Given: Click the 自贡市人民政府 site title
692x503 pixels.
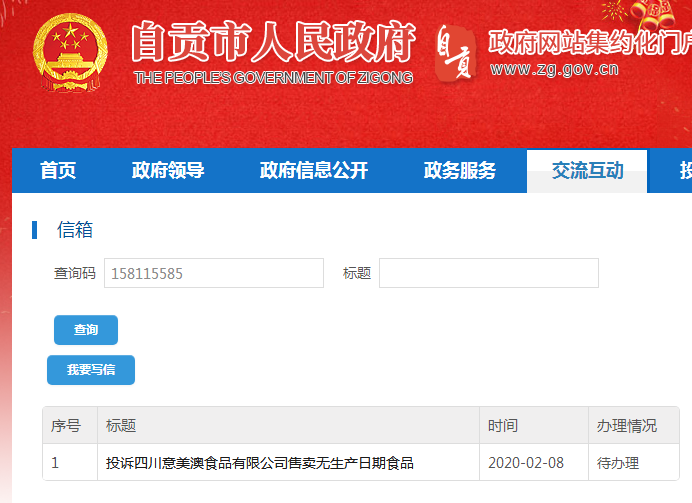Looking at the screenshot, I should pyautogui.click(x=272, y=41).
